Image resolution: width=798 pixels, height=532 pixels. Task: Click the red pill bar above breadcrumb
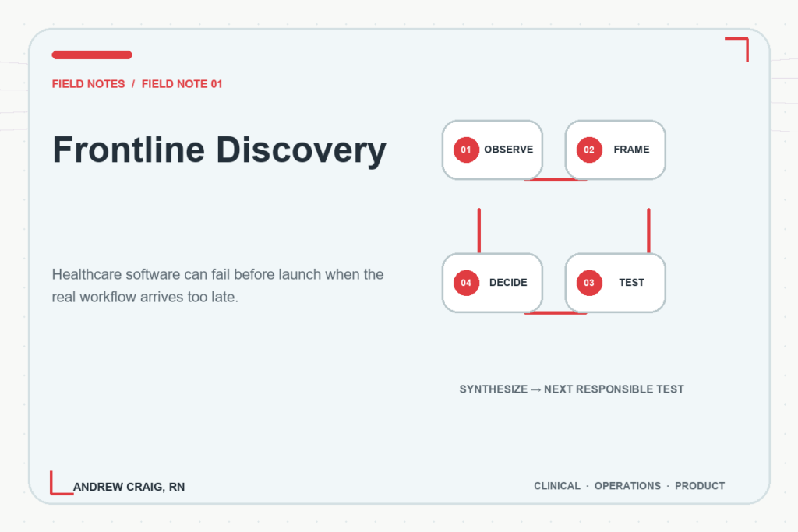(x=92, y=55)
